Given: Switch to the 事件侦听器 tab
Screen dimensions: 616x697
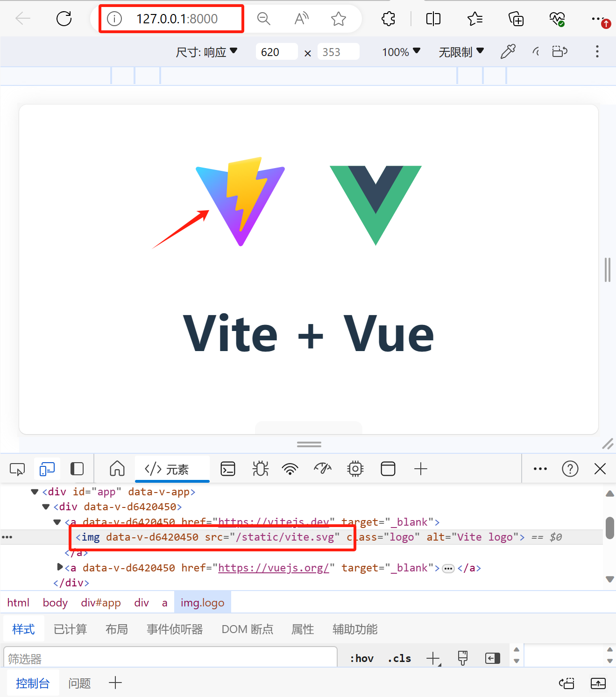Looking at the screenshot, I should coord(175,629).
